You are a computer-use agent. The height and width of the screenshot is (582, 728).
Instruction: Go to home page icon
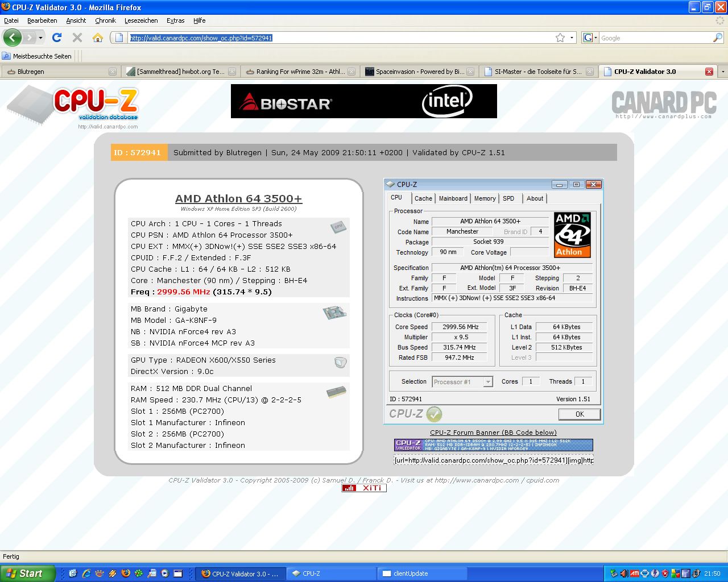(98, 38)
